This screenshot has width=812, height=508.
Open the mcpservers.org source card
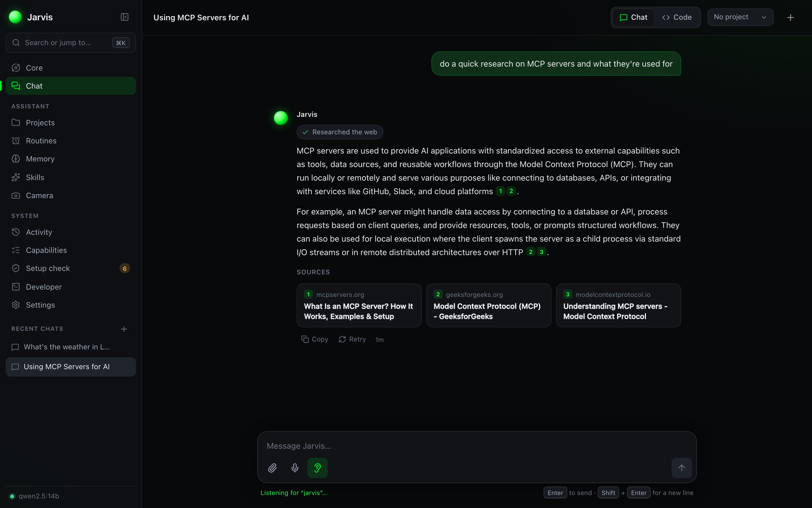tap(359, 305)
